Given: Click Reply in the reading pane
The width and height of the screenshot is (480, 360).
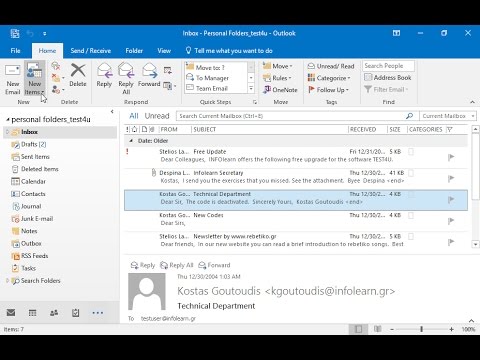Looking at the screenshot, I should pyautogui.click(x=143, y=265).
